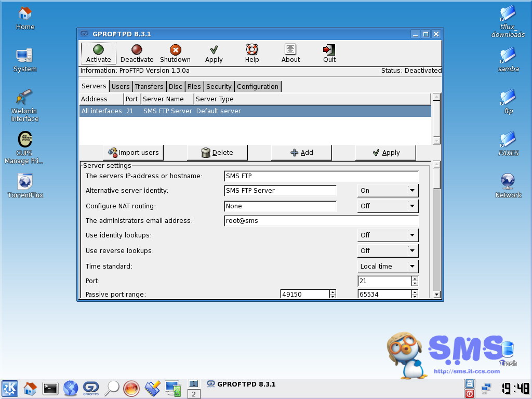Screen dimensions: 532x399
Task: Click the Add button
Action: point(301,152)
